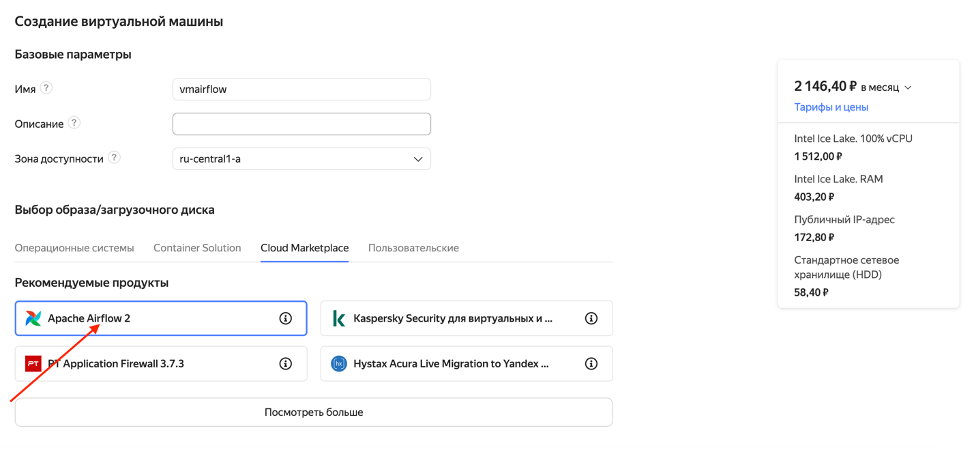Click the Публичный IP-адрес line
The width and height of the screenshot is (974, 449).
(x=844, y=219)
